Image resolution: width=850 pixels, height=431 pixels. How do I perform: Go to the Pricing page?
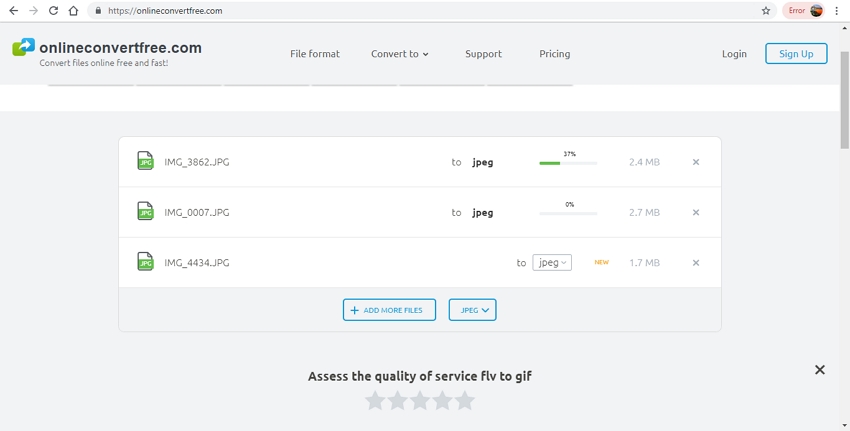554,54
